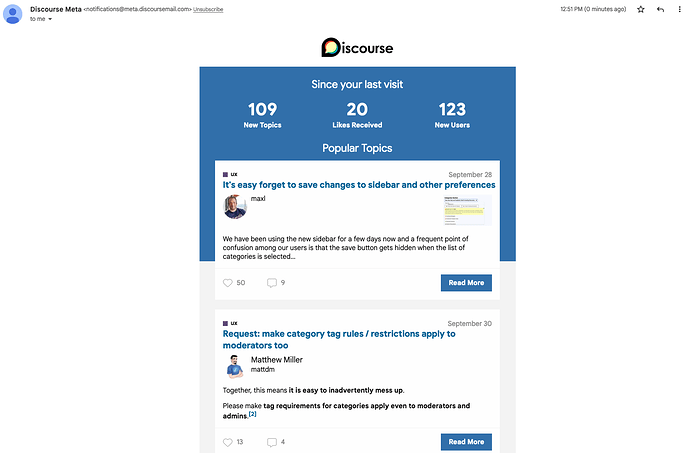The width and height of the screenshot is (690, 453).
Task: Reply using the arrow icon
Action: point(661,9)
